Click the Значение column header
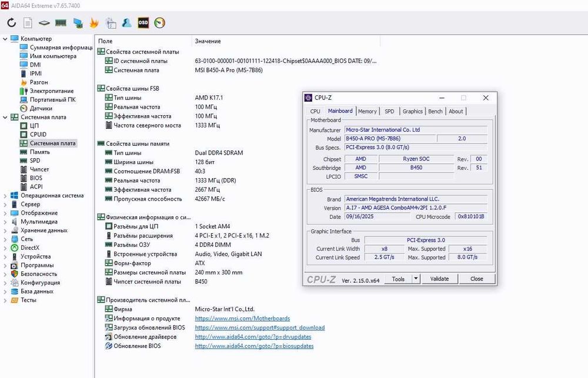This screenshot has height=378, width=588. tap(286, 41)
